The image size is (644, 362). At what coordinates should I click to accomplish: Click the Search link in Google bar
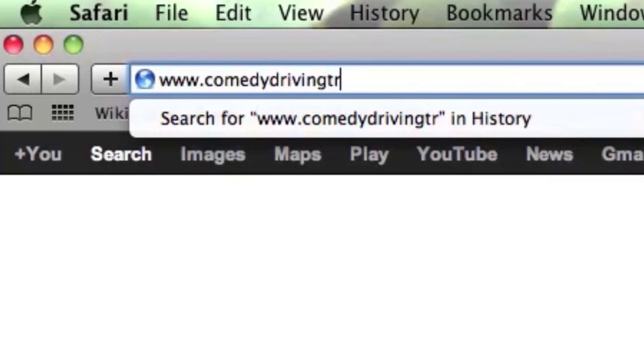(x=121, y=154)
